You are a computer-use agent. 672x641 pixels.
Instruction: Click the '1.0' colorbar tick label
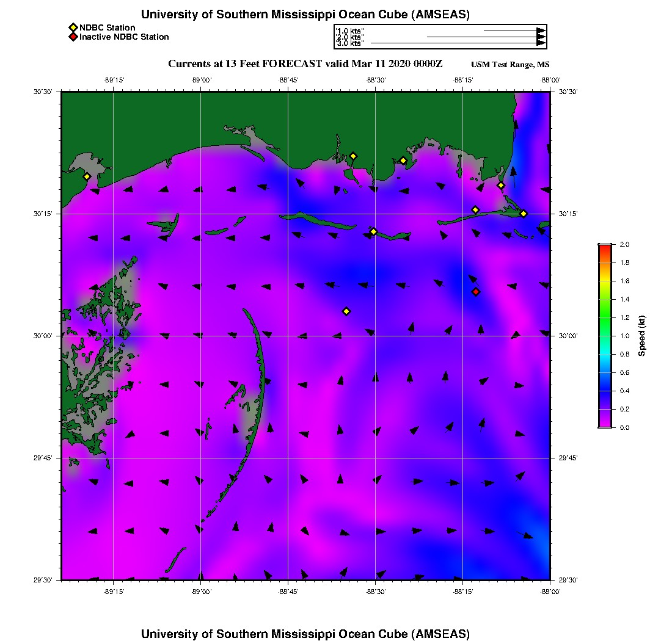click(x=624, y=336)
